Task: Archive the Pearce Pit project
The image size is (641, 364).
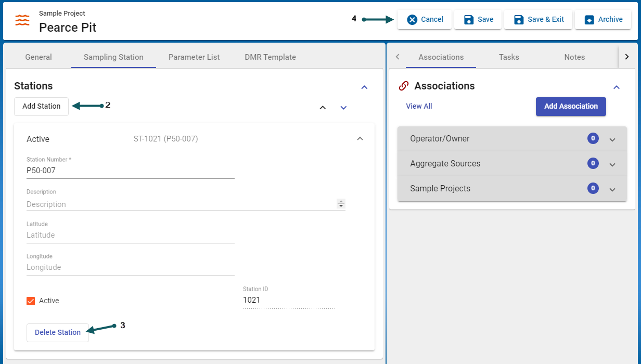Action: [602, 20]
